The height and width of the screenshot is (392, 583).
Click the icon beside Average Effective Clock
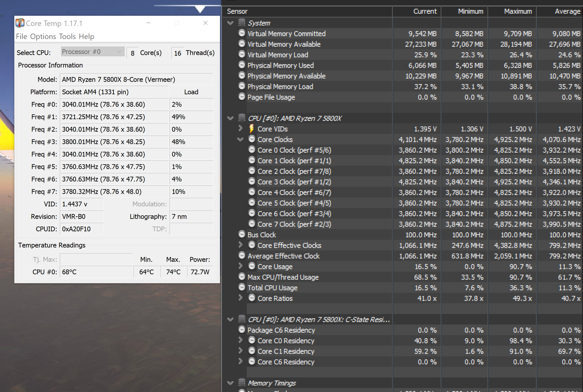242,256
